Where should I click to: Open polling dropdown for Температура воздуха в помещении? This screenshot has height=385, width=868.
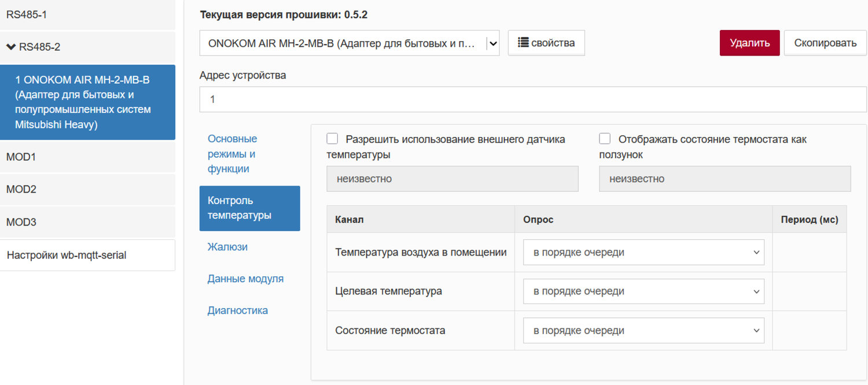[643, 253]
